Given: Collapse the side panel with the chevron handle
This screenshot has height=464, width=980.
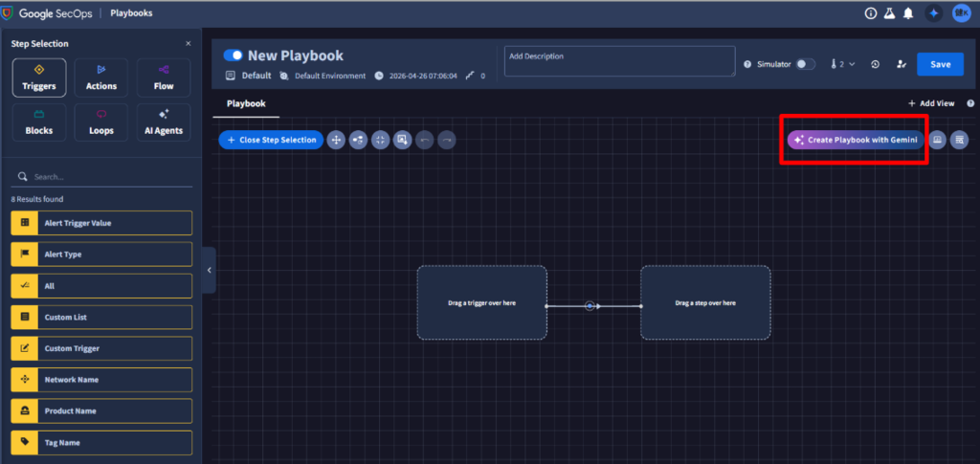Looking at the screenshot, I should [x=210, y=270].
